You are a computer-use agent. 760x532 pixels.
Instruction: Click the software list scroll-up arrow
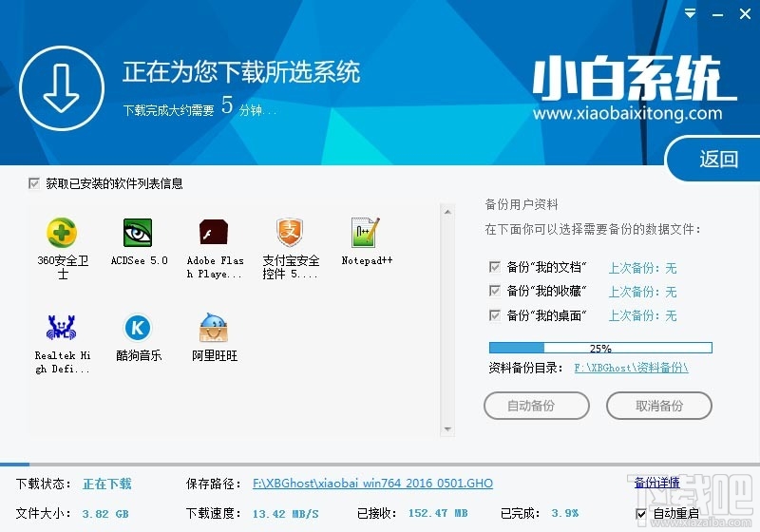(x=447, y=212)
